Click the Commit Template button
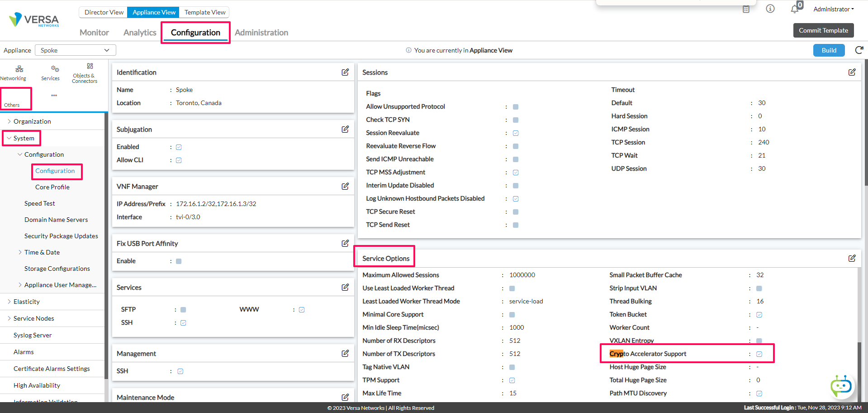This screenshot has height=413, width=868. coord(823,30)
